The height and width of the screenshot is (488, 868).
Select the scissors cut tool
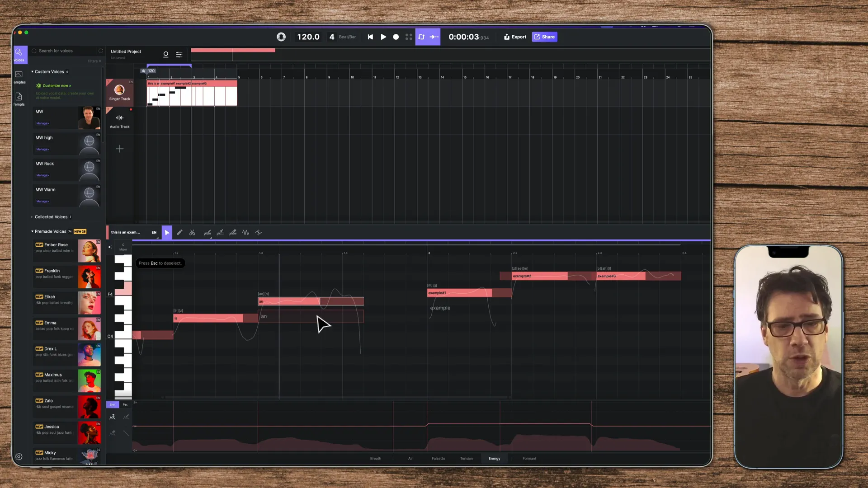[192, 233]
